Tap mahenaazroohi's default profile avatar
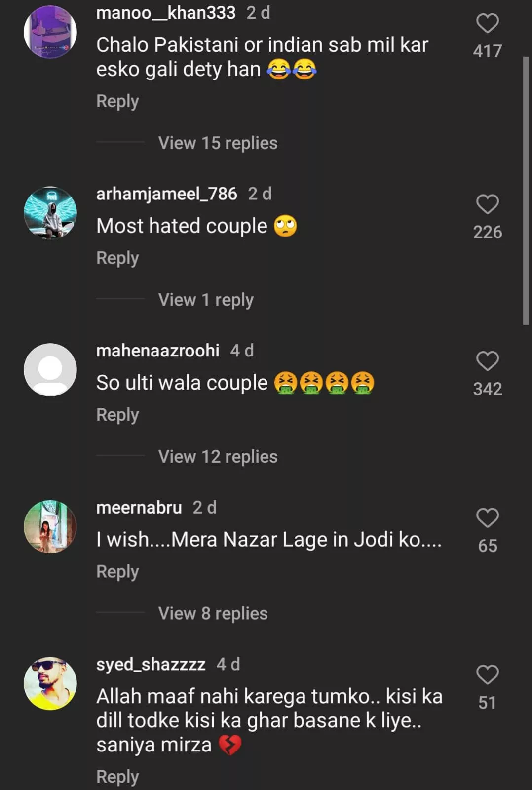Viewport: 532px width, 790px height. (x=50, y=370)
